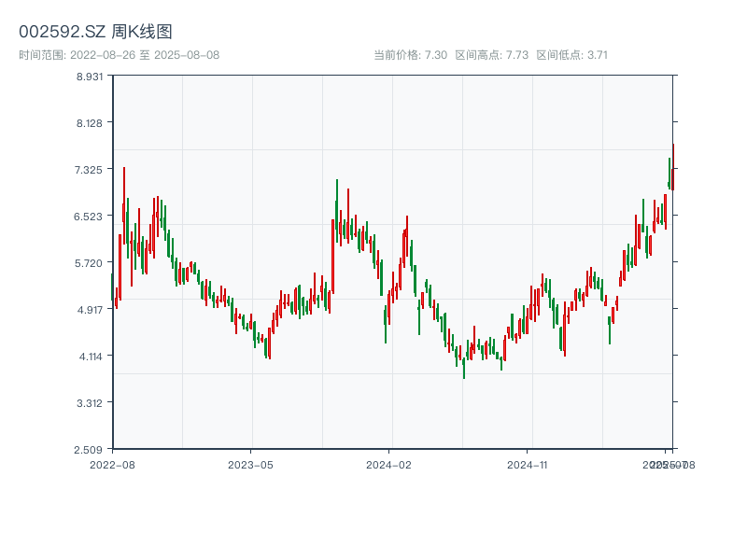Click the 区间高点 7.73 label
This screenshot has width=747, height=560.
[492, 55]
